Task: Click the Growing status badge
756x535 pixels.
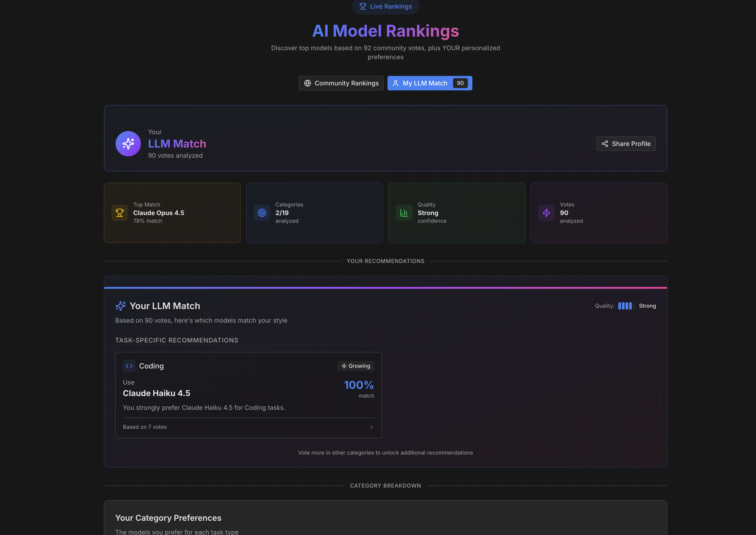Action: click(x=356, y=366)
